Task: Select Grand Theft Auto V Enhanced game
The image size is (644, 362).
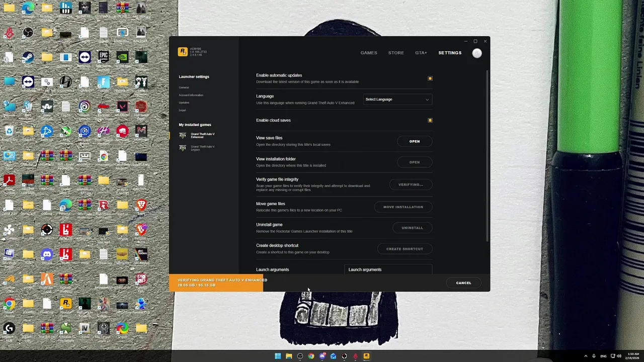Action: point(198,136)
